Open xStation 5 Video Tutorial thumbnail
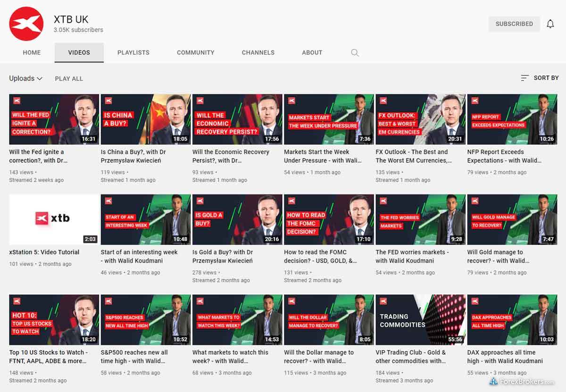 coord(54,219)
